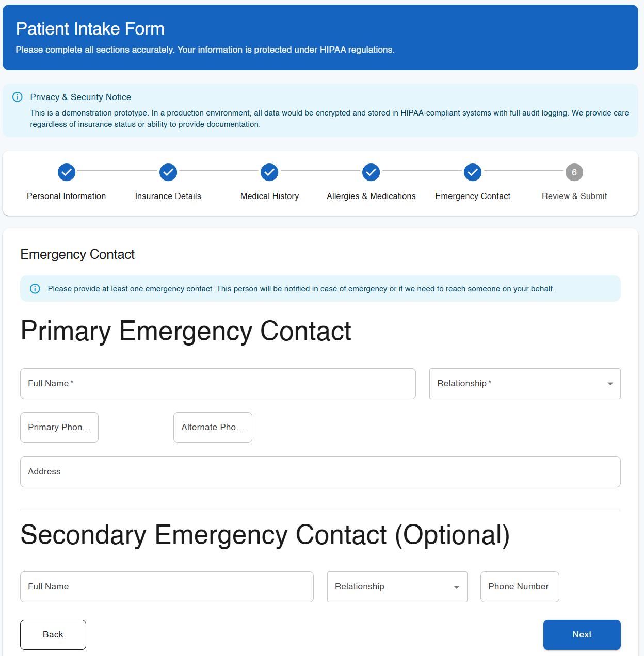Click the Privacy & Security Notice info icon
The width and height of the screenshot is (644, 656).
tap(18, 97)
